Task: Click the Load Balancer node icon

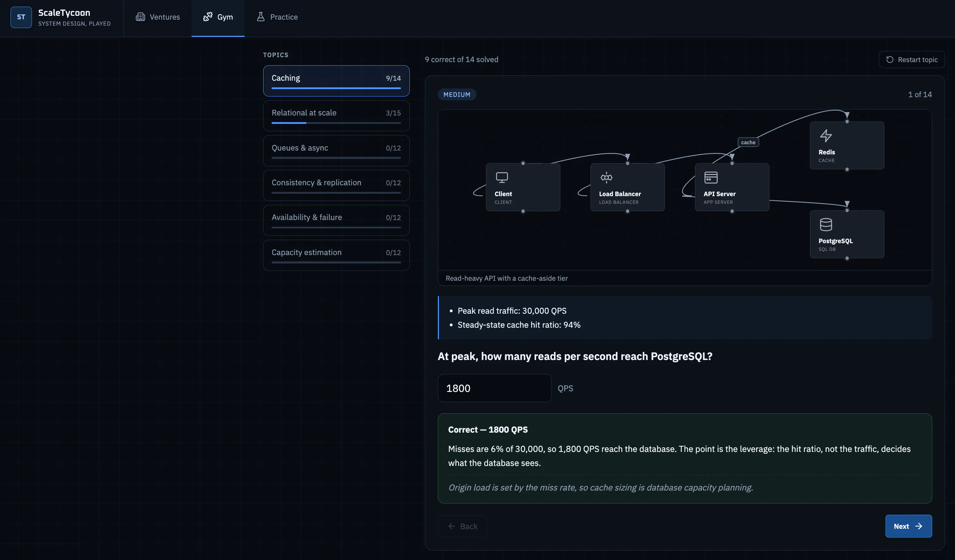Action: (x=606, y=177)
